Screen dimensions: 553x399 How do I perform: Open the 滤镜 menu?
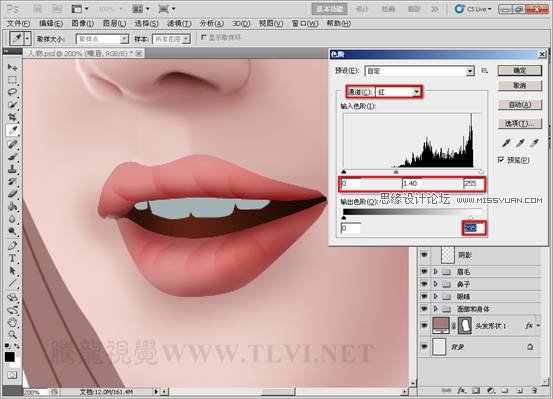pyautogui.click(x=179, y=23)
